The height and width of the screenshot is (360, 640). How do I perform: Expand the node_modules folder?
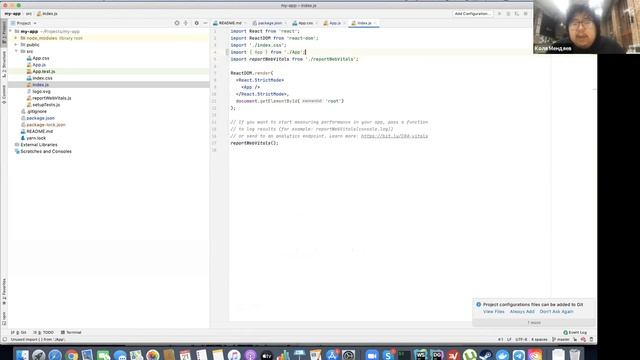tap(16, 38)
